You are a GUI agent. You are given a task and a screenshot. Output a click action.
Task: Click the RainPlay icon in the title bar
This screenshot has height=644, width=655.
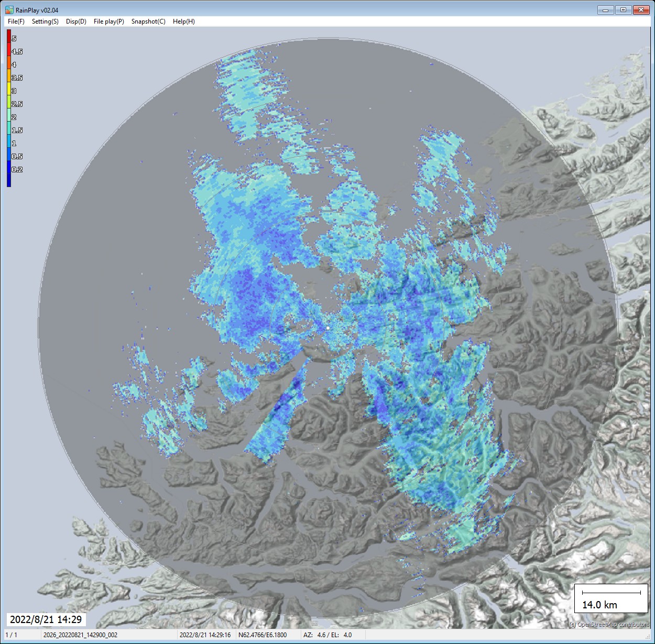coord(9,9)
